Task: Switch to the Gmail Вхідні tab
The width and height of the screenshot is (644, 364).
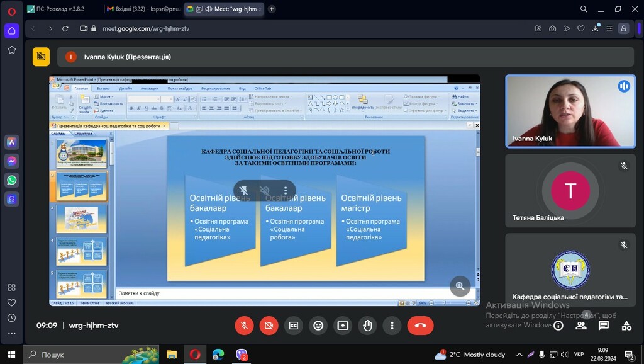Action: [143, 9]
